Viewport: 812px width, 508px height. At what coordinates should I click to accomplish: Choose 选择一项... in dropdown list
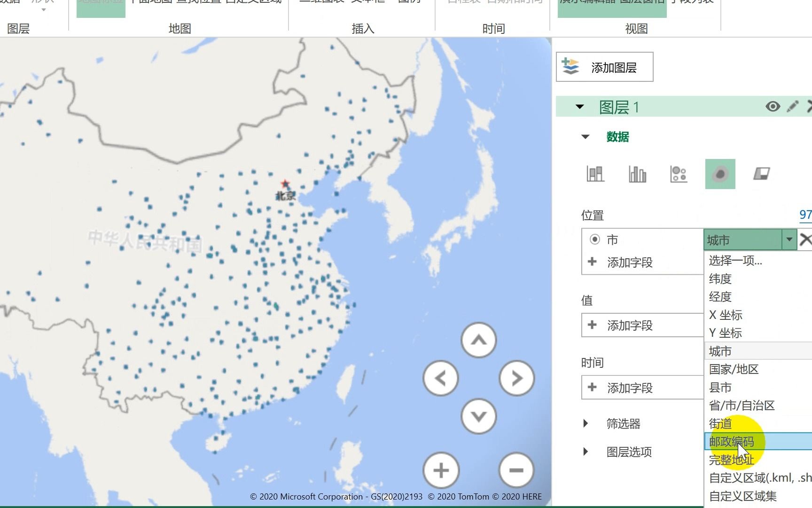pyautogui.click(x=758, y=261)
